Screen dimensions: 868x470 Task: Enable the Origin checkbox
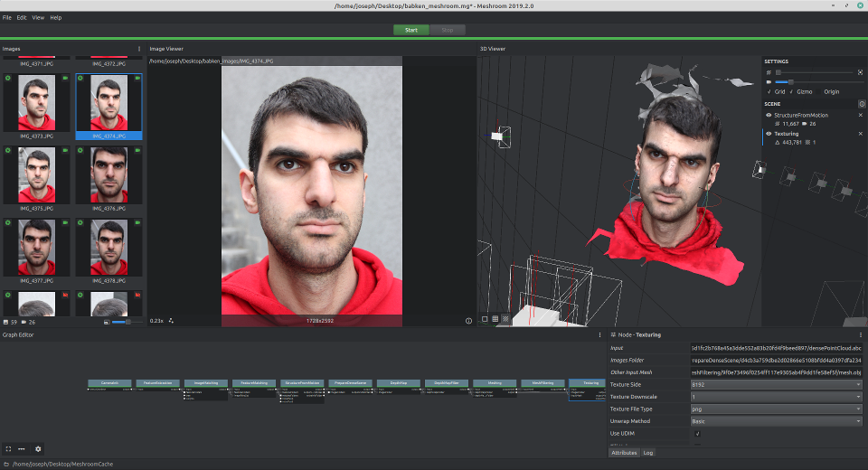[x=819, y=92]
